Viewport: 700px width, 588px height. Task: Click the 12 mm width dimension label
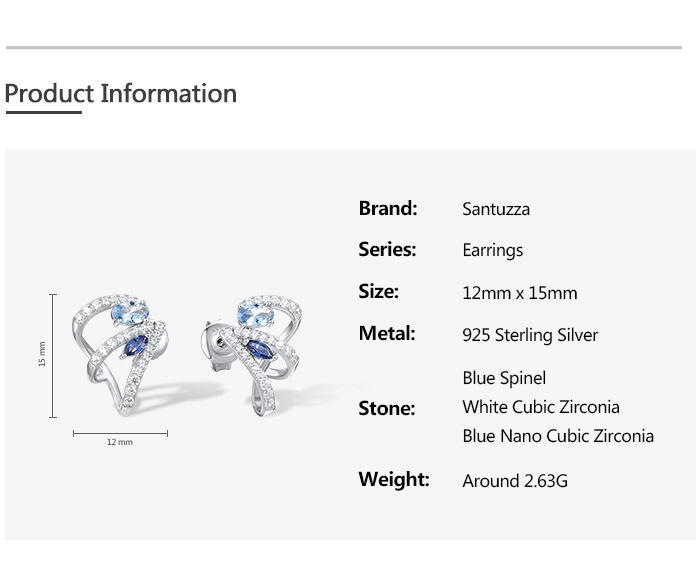(x=120, y=442)
